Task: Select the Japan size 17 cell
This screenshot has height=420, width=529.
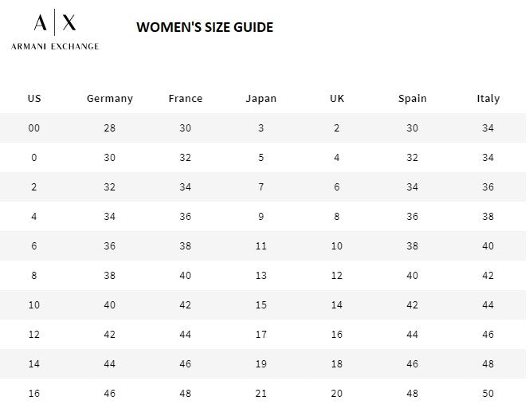Action: click(261, 335)
